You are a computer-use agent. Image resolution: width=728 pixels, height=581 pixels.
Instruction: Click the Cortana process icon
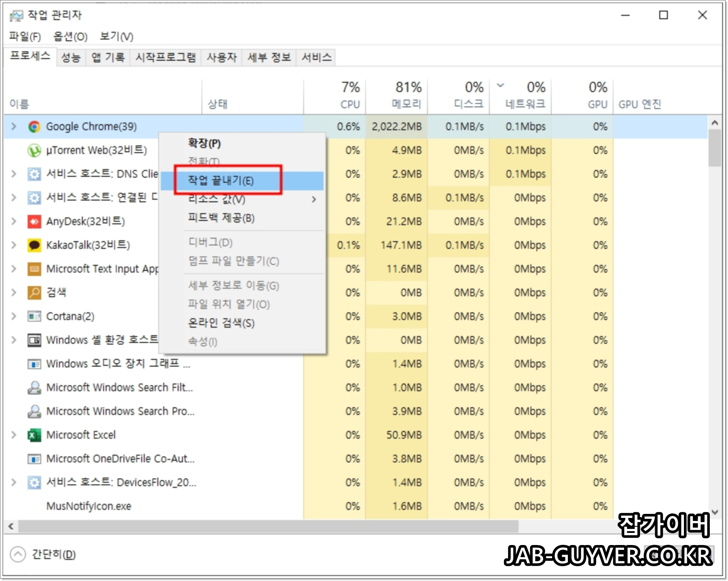(x=34, y=317)
